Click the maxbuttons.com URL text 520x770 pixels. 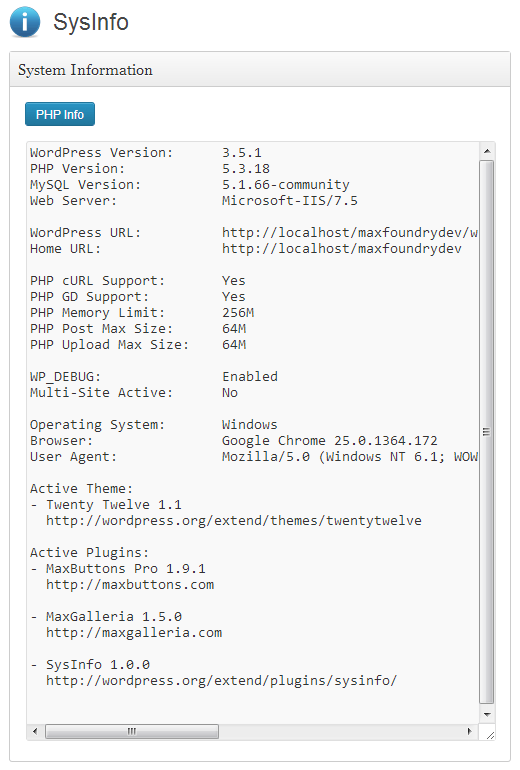click(130, 584)
